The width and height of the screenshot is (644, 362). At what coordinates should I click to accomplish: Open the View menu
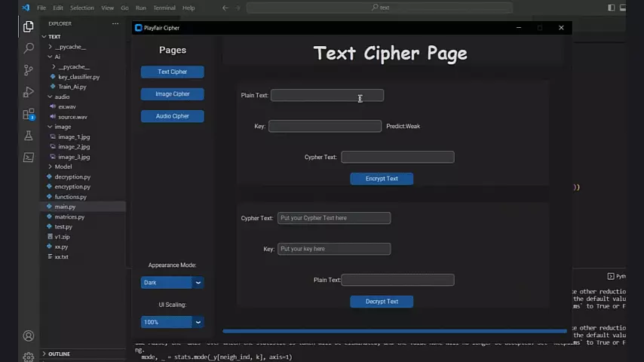point(108,8)
